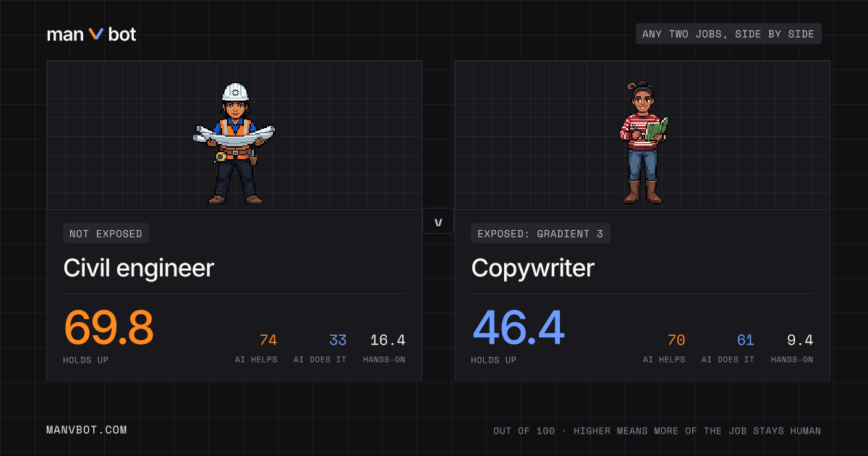Click Copywriter hands-on value 9.4
Viewport: 868px width, 456px height.
coord(800,340)
